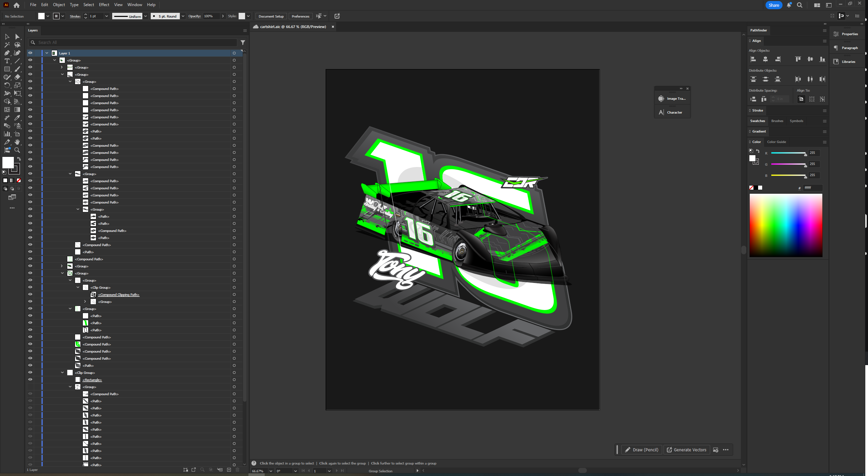The width and height of the screenshot is (868, 476).
Task: Open the zoom percentage dropdown at bottom left
Action: click(270, 471)
